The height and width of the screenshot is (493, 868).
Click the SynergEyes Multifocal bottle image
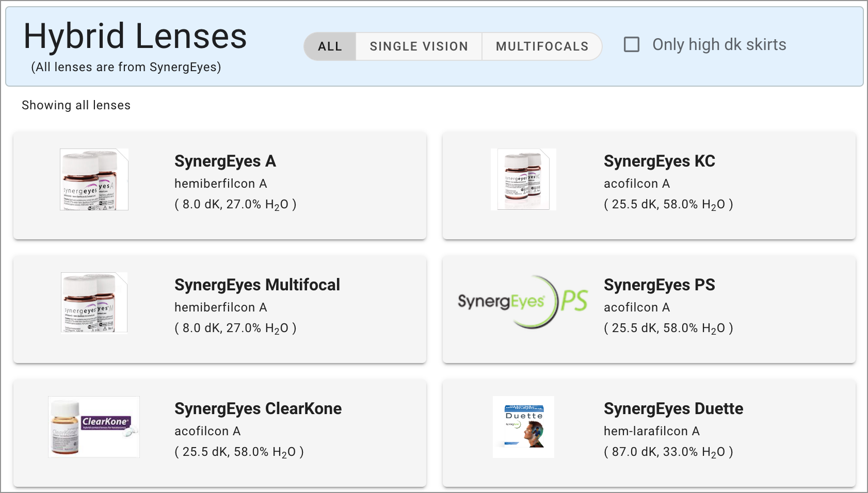coord(94,303)
